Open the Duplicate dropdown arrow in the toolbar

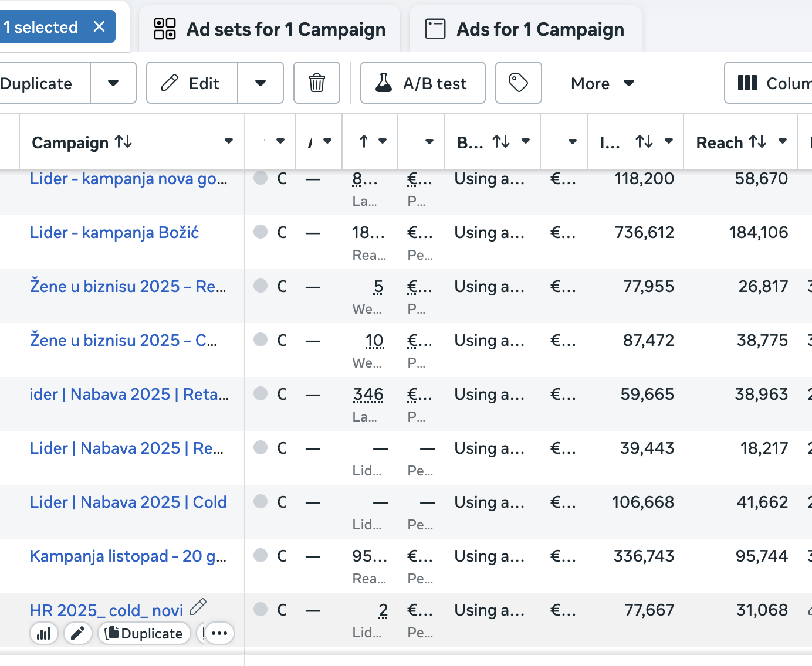coord(113,83)
